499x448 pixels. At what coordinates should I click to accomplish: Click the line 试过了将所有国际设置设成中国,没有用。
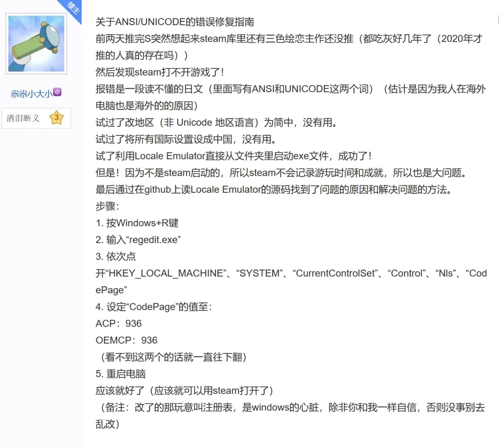(186, 139)
